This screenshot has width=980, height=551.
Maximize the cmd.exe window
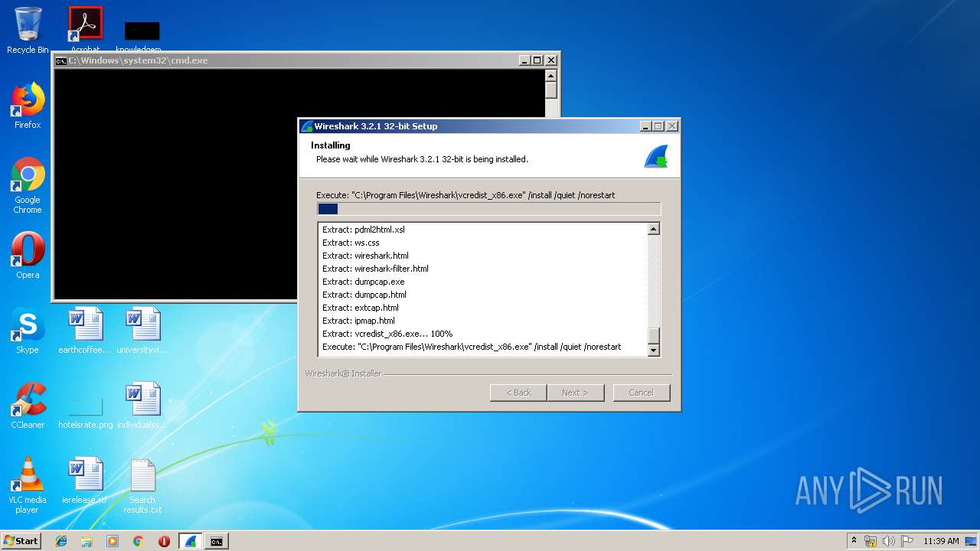point(537,60)
